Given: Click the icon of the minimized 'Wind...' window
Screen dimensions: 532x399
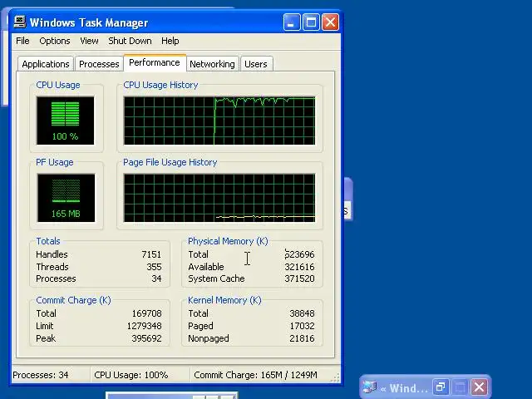Looking at the screenshot, I should (369, 387).
